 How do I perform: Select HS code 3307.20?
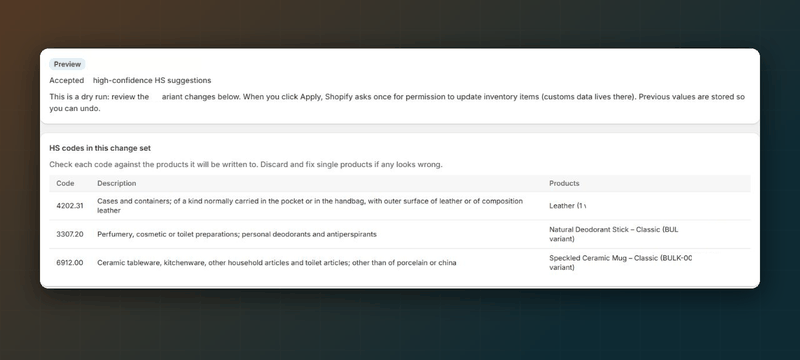pyautogui.click(x=70, y=235)
